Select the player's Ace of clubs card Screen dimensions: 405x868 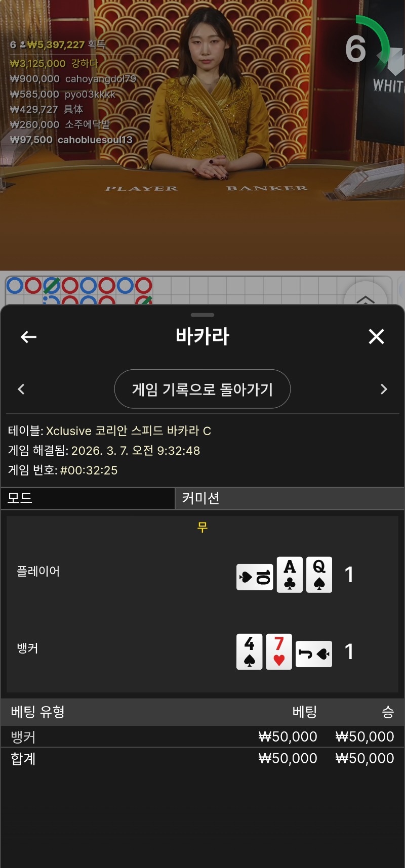click(x=290, y=575)
